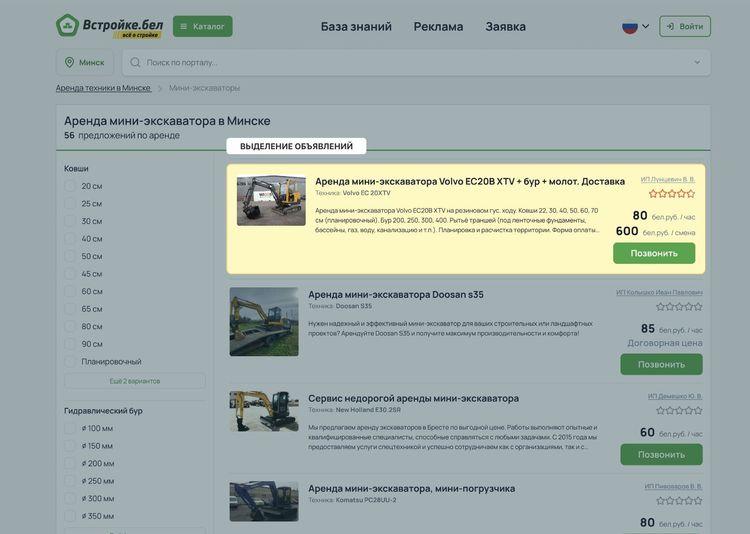Open the Заявка menu item

[x=505, y=27]
